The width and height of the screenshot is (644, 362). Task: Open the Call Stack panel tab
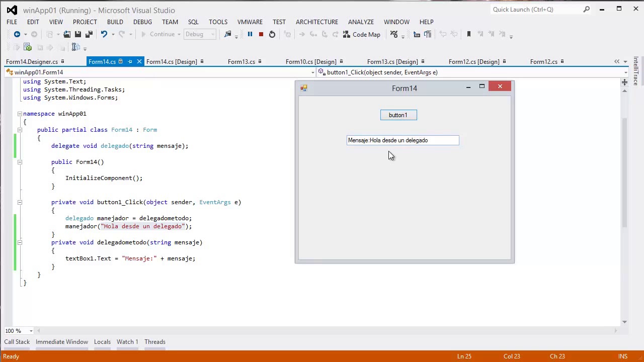point(17,342)
